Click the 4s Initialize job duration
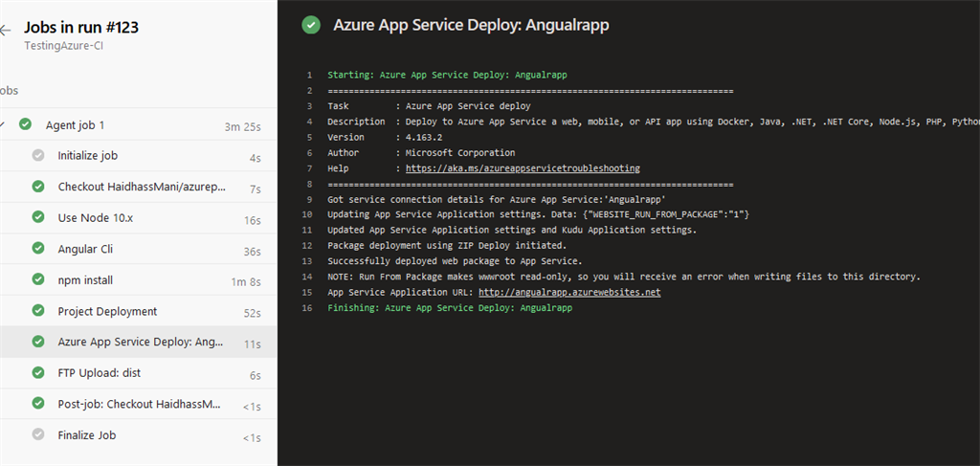Image resolution: width=980 pixels, height=466 pixels. point(255,158)
